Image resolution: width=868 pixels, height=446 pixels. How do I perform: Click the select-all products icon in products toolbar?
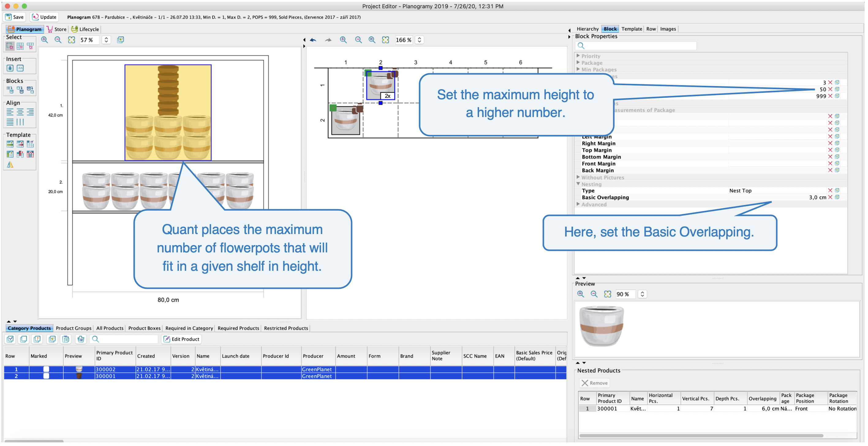(10, 339)
